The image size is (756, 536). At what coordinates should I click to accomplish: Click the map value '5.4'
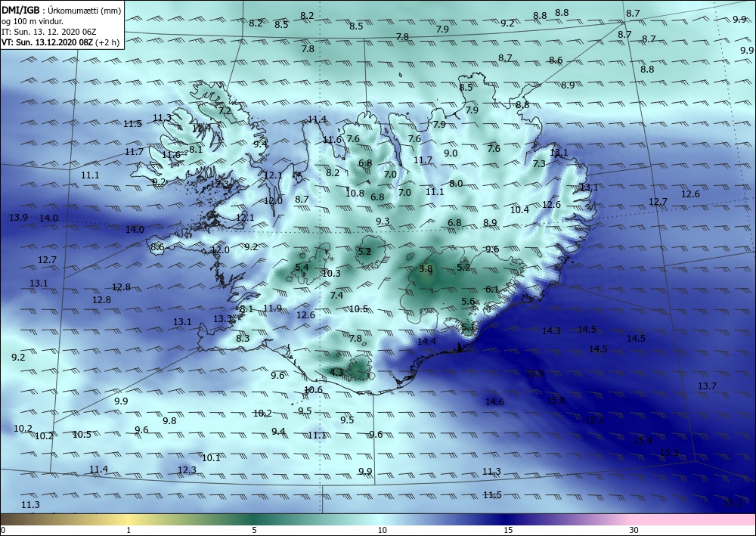[x=302, y=267]
